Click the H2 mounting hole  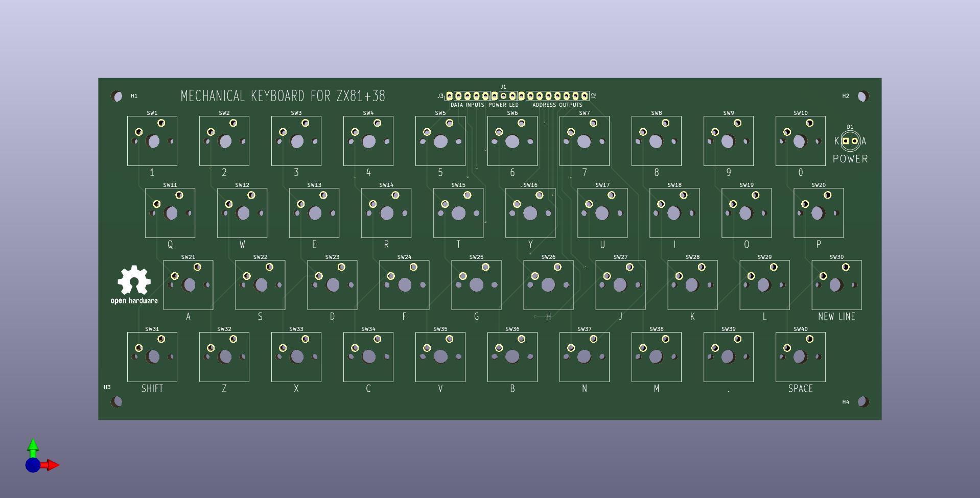(x=863, y=96)
